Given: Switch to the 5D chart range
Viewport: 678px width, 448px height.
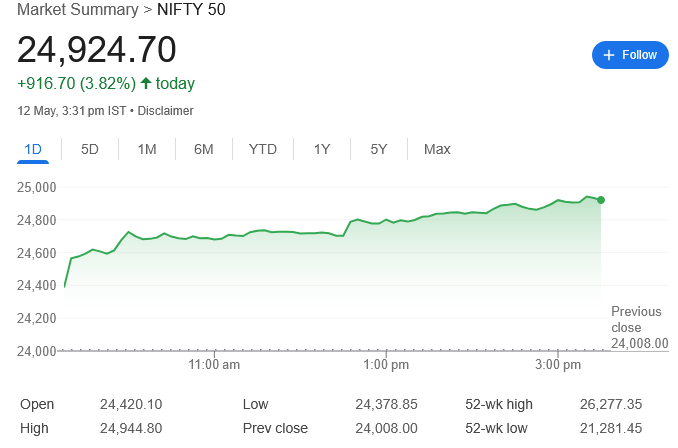Looking at the screenshot, I should [x=90, y=149].
